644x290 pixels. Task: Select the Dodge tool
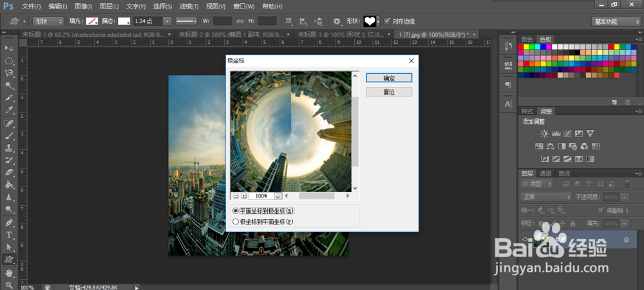[8, 210]
